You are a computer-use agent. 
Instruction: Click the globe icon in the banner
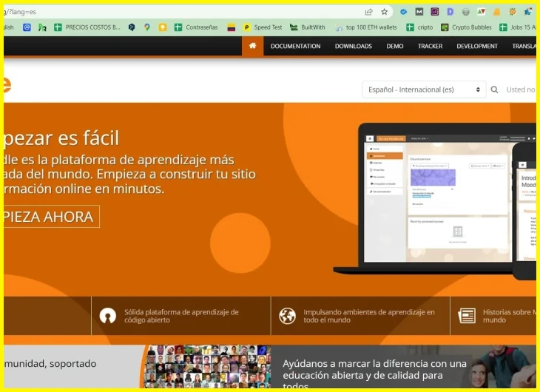pyautogui.click(x=287, y=316)
